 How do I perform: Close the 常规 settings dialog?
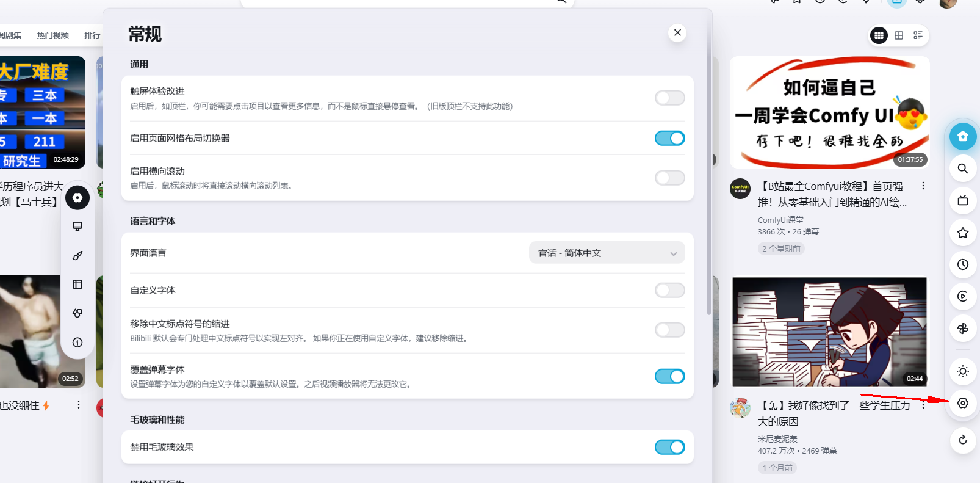(x=677, y=32)
